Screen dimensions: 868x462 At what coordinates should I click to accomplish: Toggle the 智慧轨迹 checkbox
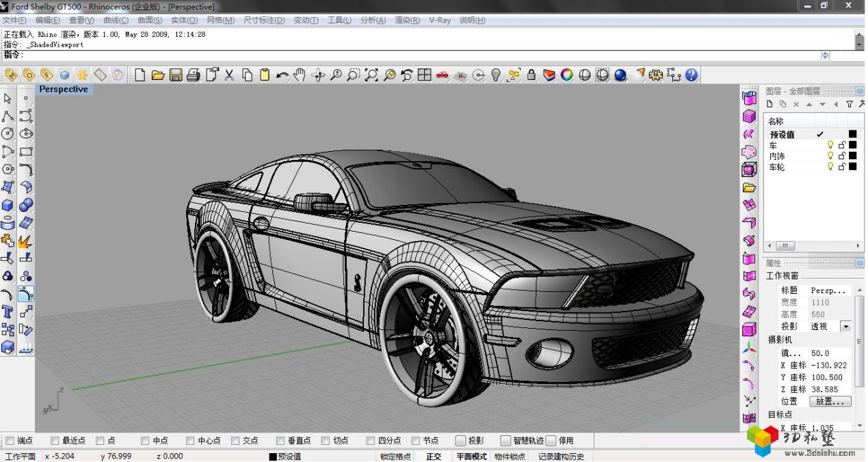[x=506, y=441]
